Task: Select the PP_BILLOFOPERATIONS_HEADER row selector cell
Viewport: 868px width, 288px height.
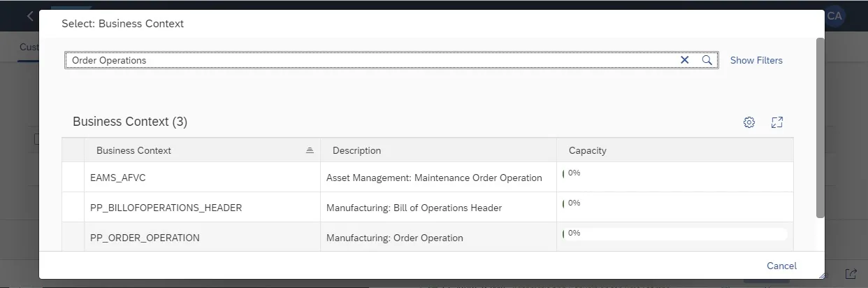Action: (x=73, y=208)
